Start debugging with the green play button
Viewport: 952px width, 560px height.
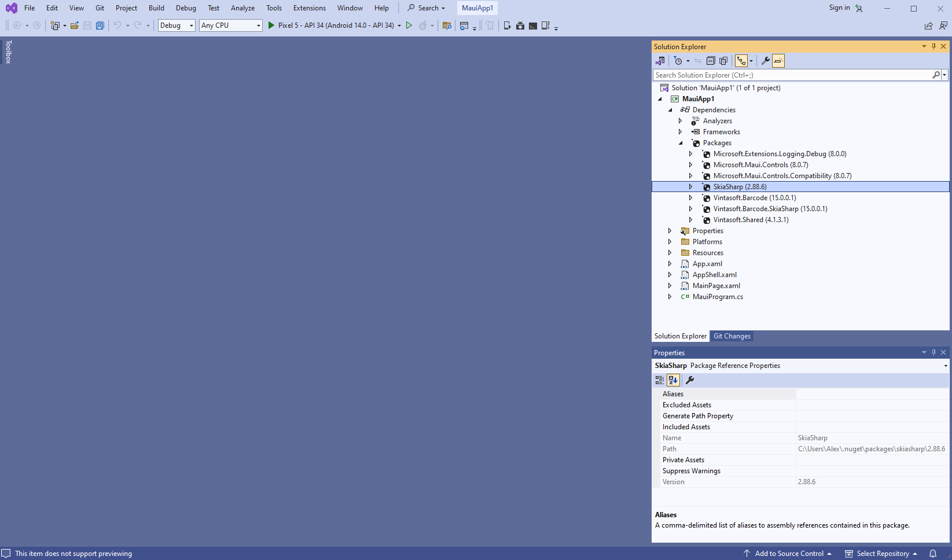271,25
